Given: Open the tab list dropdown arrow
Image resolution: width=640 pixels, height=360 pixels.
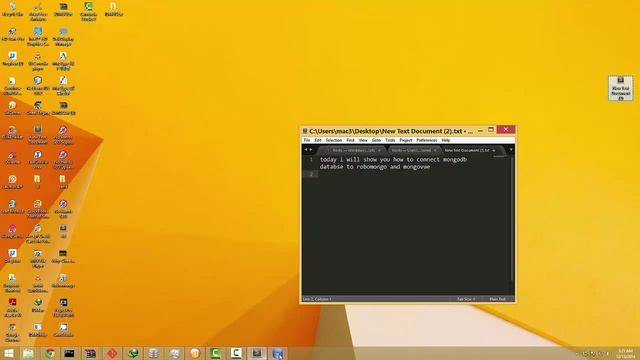Looking at the screenshot, I should pos(511,150).
